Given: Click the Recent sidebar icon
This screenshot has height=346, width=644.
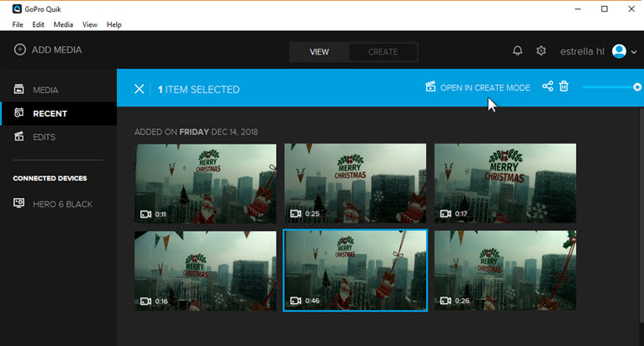Looking at the screenshot, I should pos(18,113).
